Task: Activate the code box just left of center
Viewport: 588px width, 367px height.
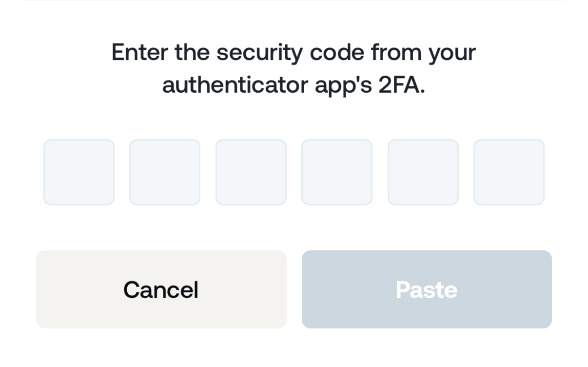Action: (x=251, y=172)
